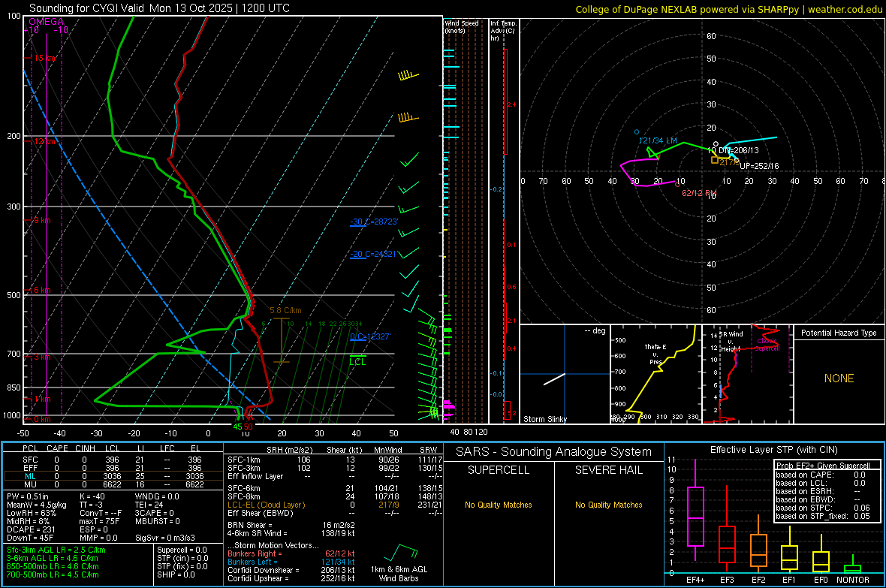Click the Supercell = 0.0 composite value

coord(182,550)
